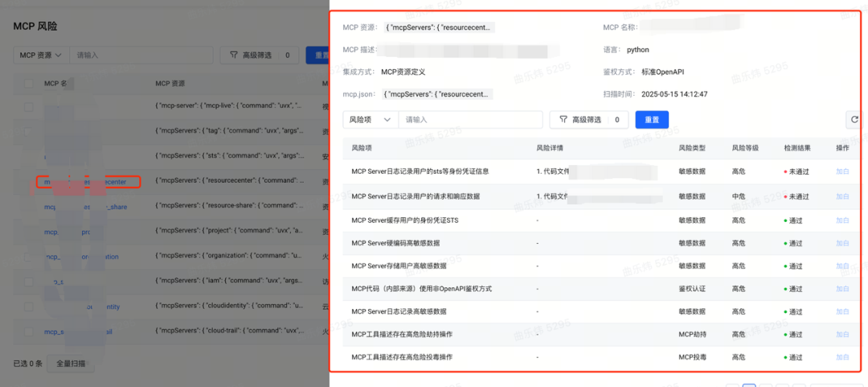Focus the 请输入 search field beside 风险项
The image size is (868, 387).
coord(470,119)
